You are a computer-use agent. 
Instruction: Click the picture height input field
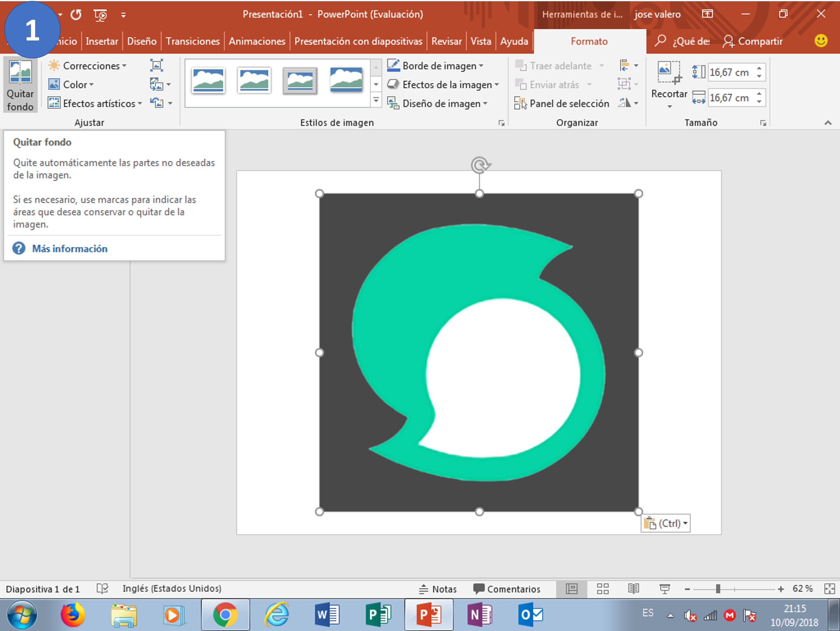click(x=733, y=72)
